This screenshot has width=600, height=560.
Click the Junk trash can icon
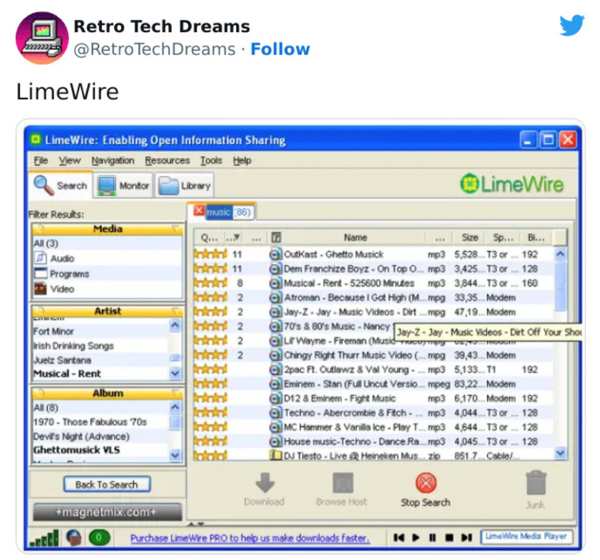coord(536,483)
